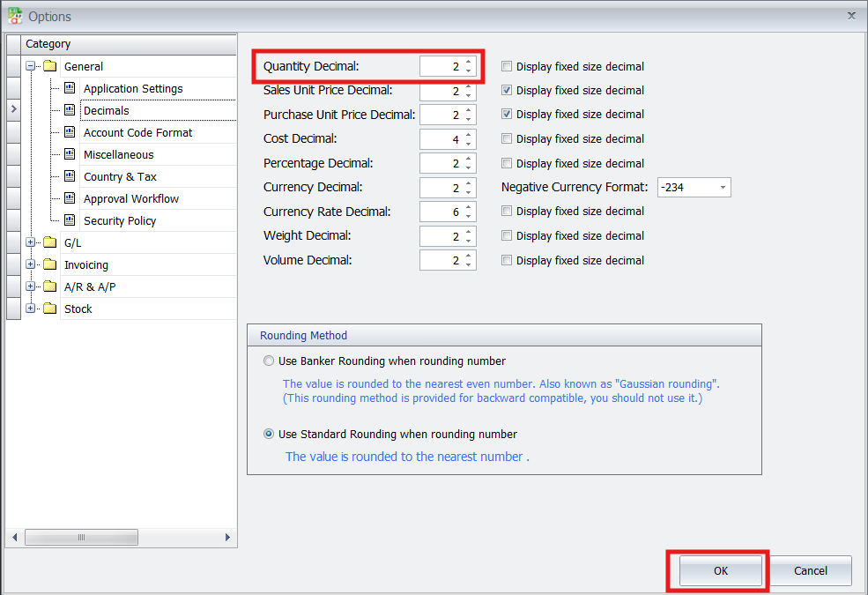Uncheck fixed size decimal for Sales Unit Price
Viewport: 868px width, 595px height.
tap(507, 90)
